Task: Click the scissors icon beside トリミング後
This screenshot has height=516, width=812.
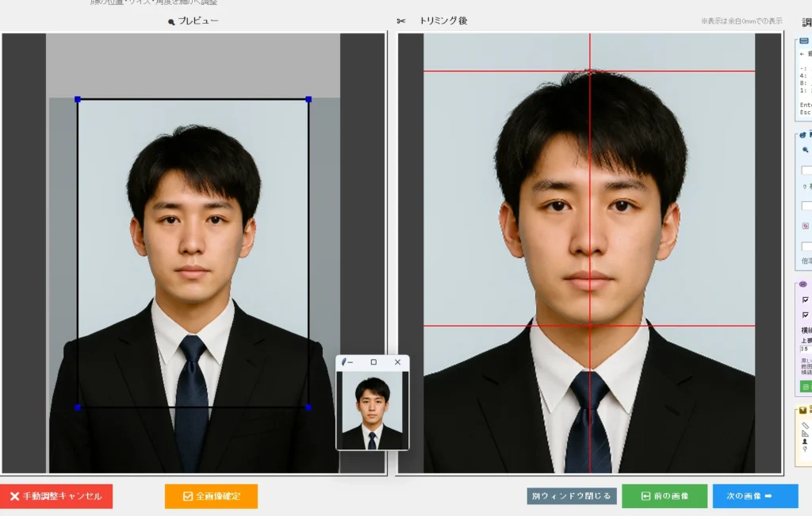Action: 400,21
